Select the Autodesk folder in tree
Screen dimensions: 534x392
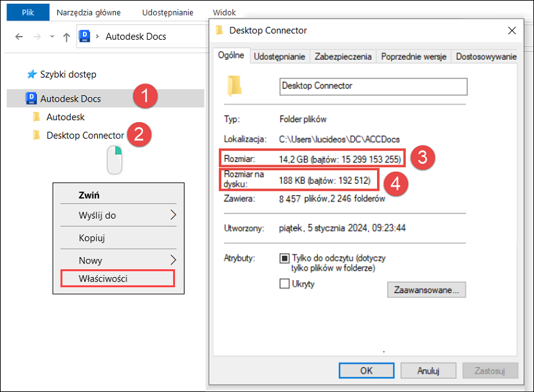coord(66,117)
